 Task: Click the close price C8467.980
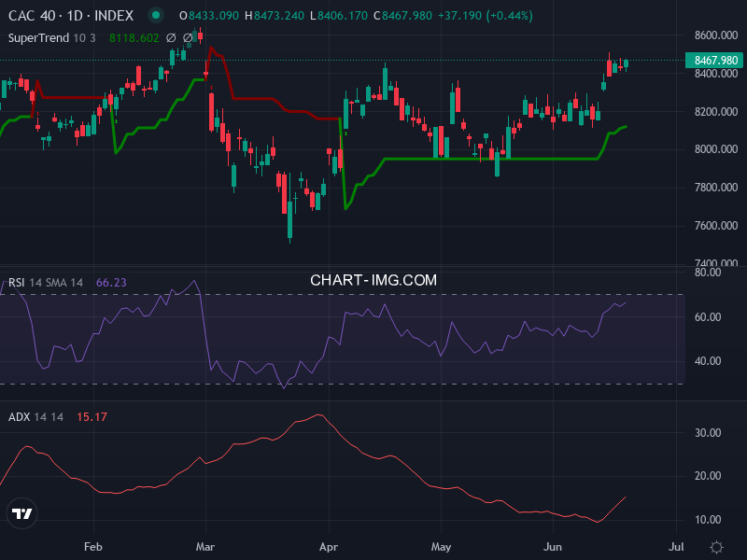402,16
